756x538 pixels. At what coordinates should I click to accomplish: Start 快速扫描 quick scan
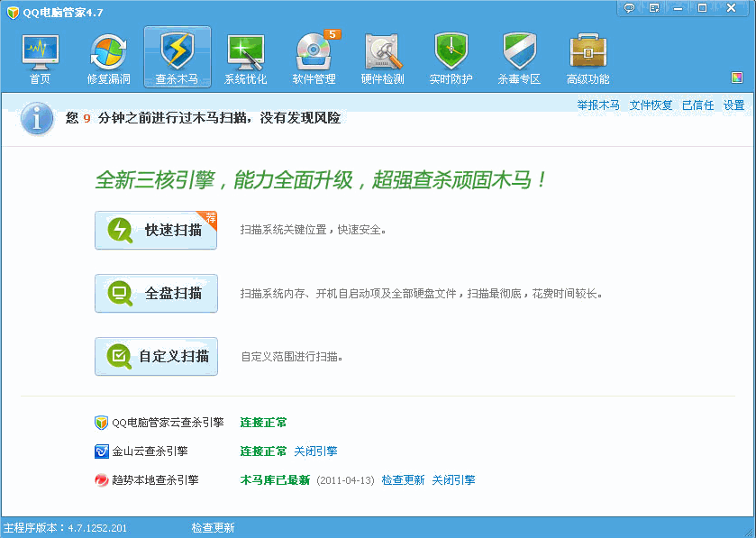156,230
